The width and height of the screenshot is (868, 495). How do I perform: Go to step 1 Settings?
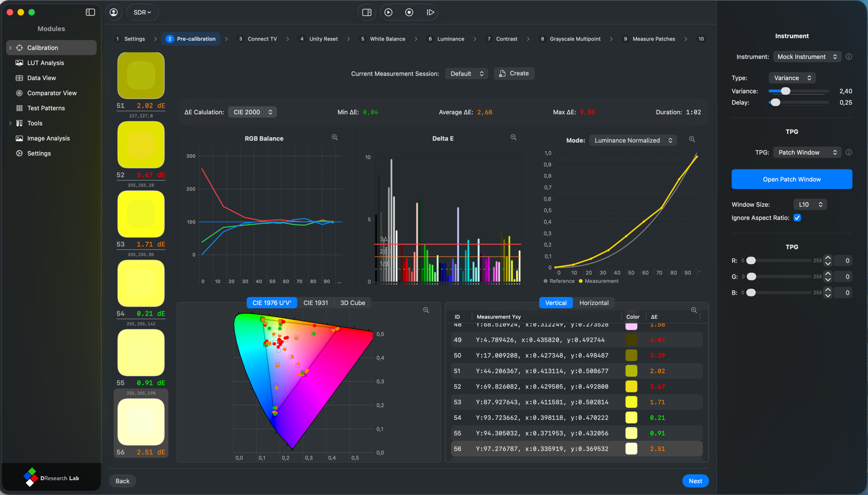coord(131,39)
